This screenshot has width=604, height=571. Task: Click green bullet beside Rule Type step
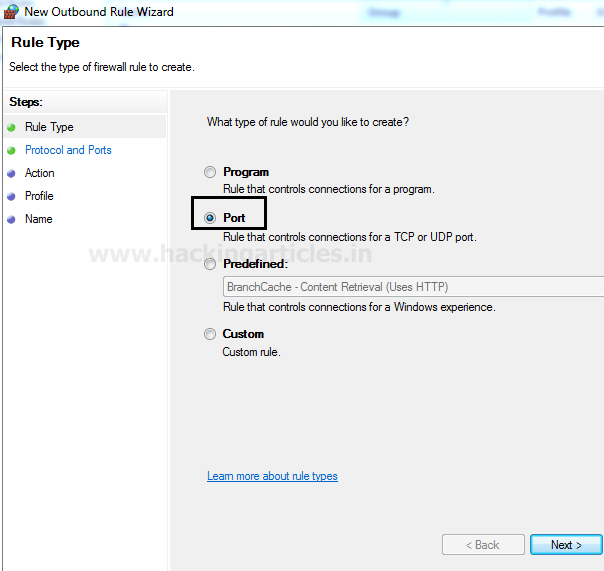click(11, 127)
